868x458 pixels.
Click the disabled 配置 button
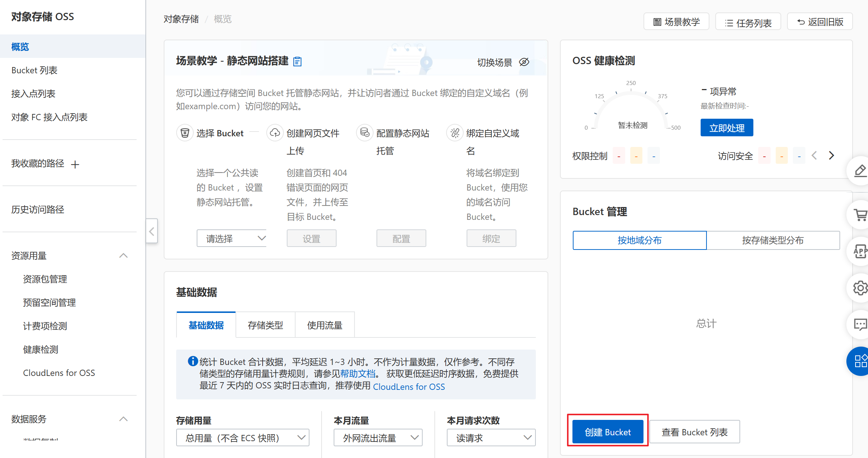click(401, 239)
